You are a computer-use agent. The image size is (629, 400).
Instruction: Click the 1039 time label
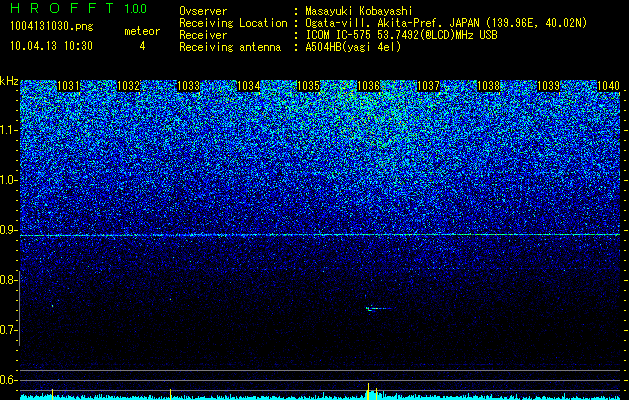(x=548, y=86)
